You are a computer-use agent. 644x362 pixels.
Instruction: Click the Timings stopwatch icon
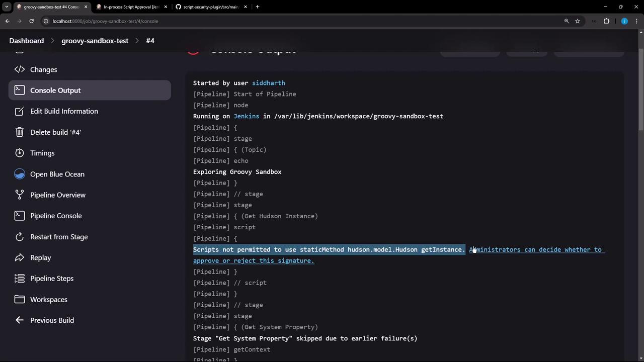tap(20, 153)
